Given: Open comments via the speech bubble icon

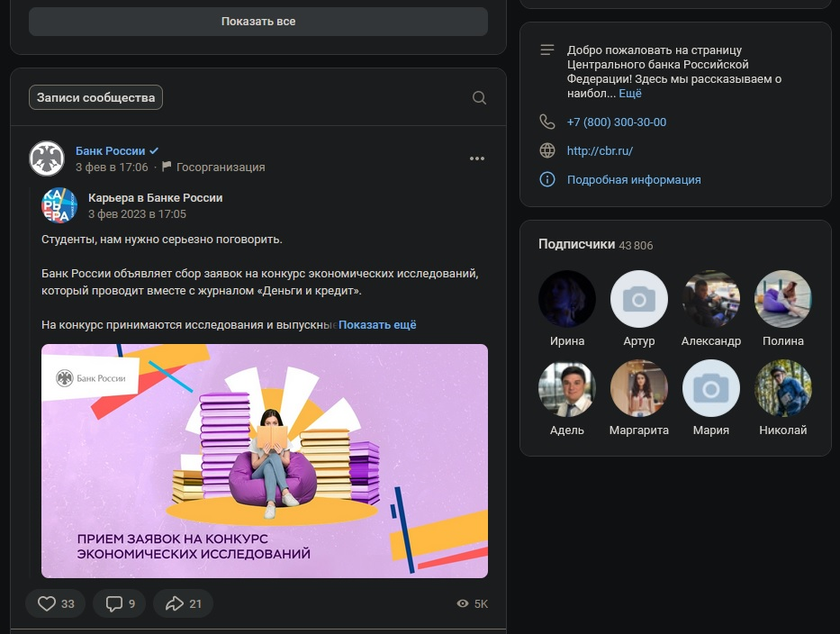Looking at the screenshot, I should click(114, 603).
